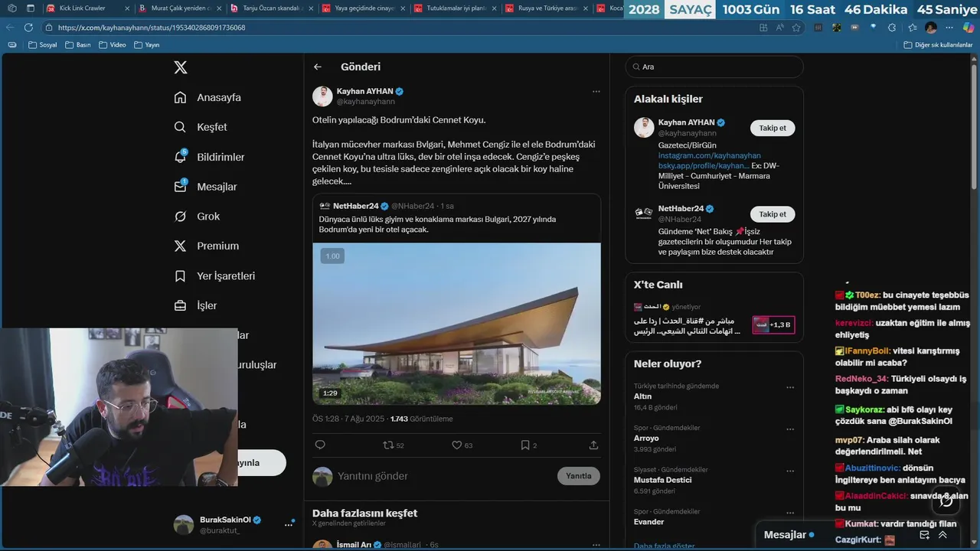Click repost icon with 52
980x551 pixels.
coord(394,445)
